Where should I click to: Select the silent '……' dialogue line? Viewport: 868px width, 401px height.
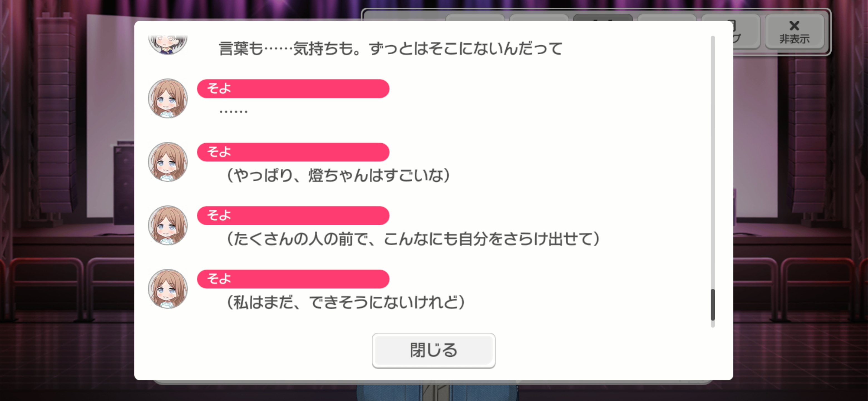(233, 111)
